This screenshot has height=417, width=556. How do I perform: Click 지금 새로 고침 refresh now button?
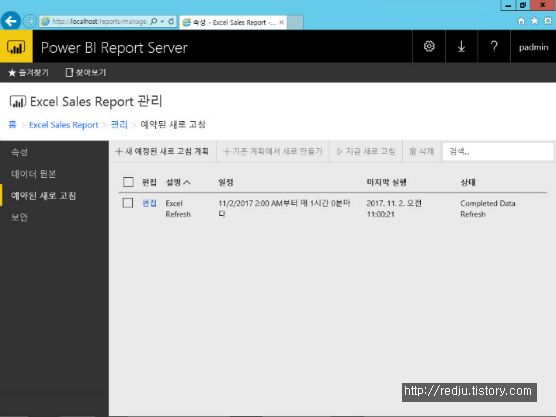click(366, 151)
